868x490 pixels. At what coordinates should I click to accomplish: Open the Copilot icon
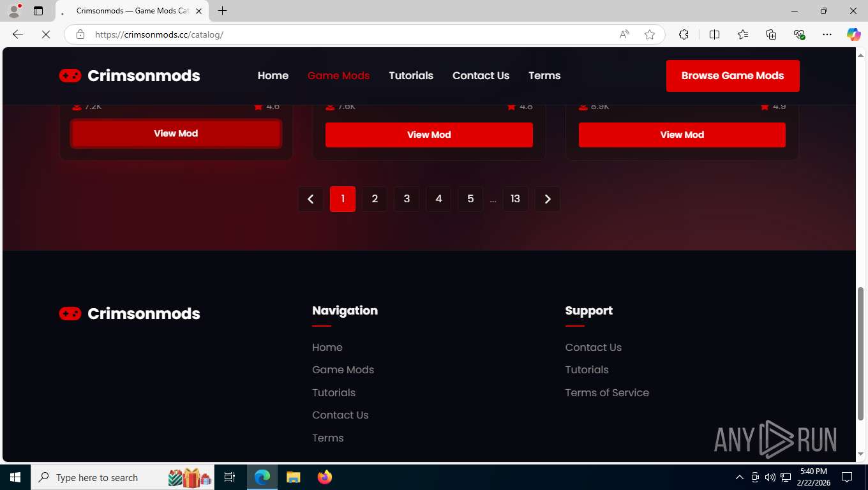click(853, 34)
